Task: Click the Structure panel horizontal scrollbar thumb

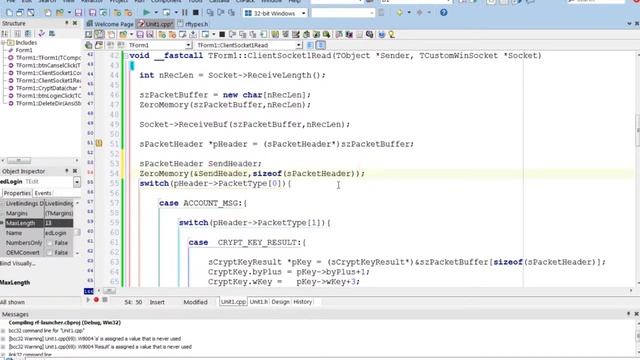Action: 18,160
